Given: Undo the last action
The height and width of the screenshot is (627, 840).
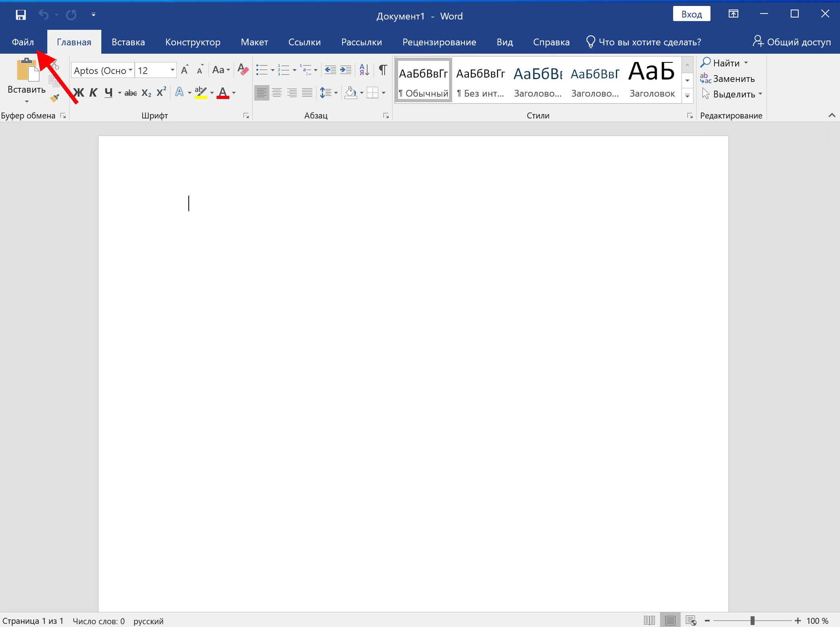Looking at the screenshot, I should point(43,15).
